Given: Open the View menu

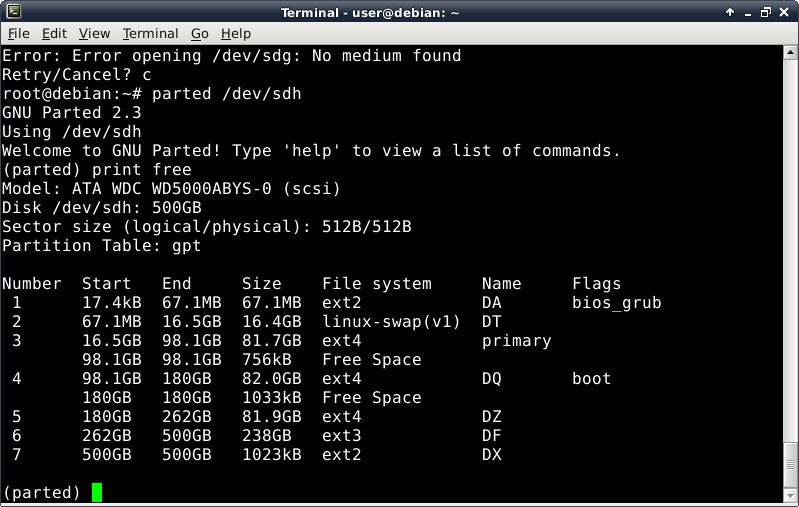Looking at the screenshot, I should (x=94, y=33).
